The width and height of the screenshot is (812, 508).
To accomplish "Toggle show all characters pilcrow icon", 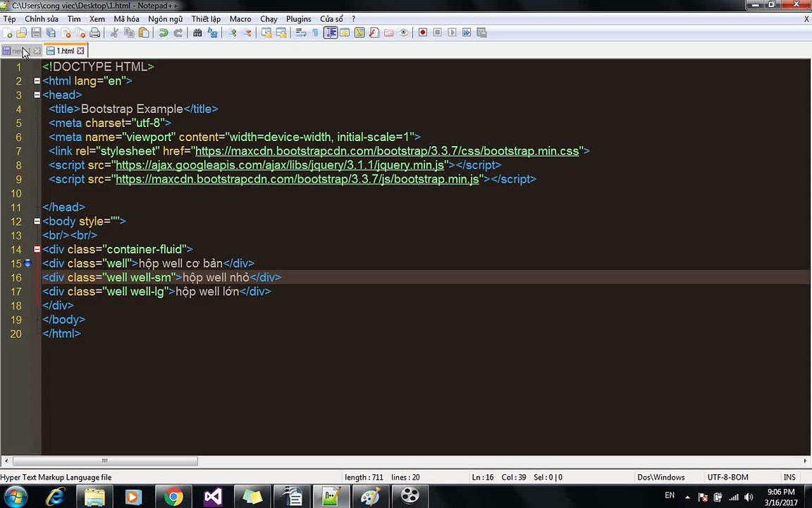I will (315, 32).
